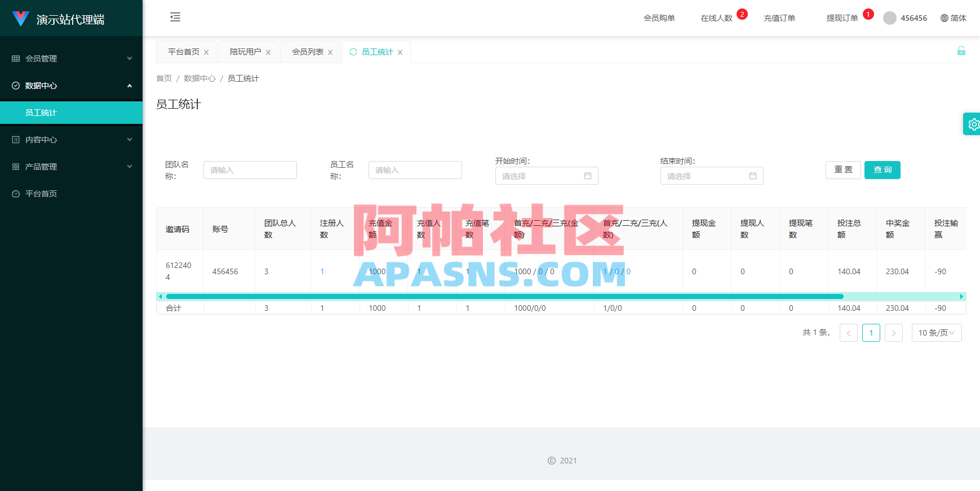Close the 陪玩用户 tab
Screen dimensions: 980x491
point(268,52)
